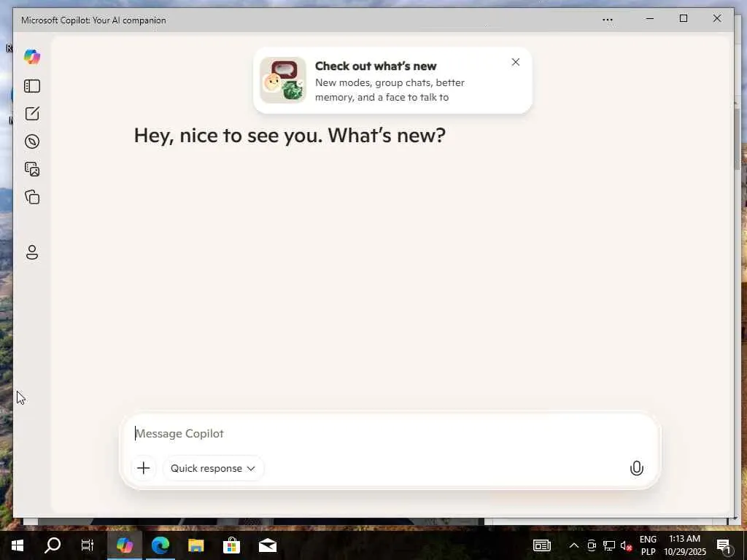This screenshot has height=560, width=747.
Task: Open Microsoft Store from taskbar
Action: 231,545
